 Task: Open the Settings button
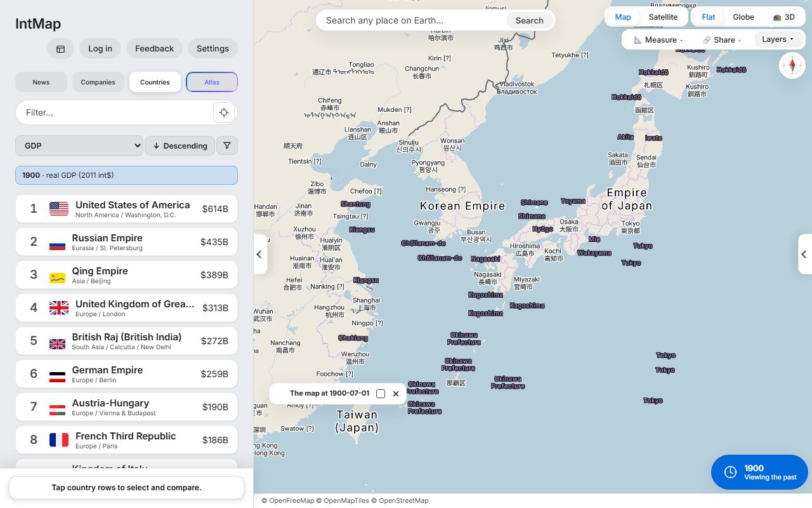(x=213, y=49)
